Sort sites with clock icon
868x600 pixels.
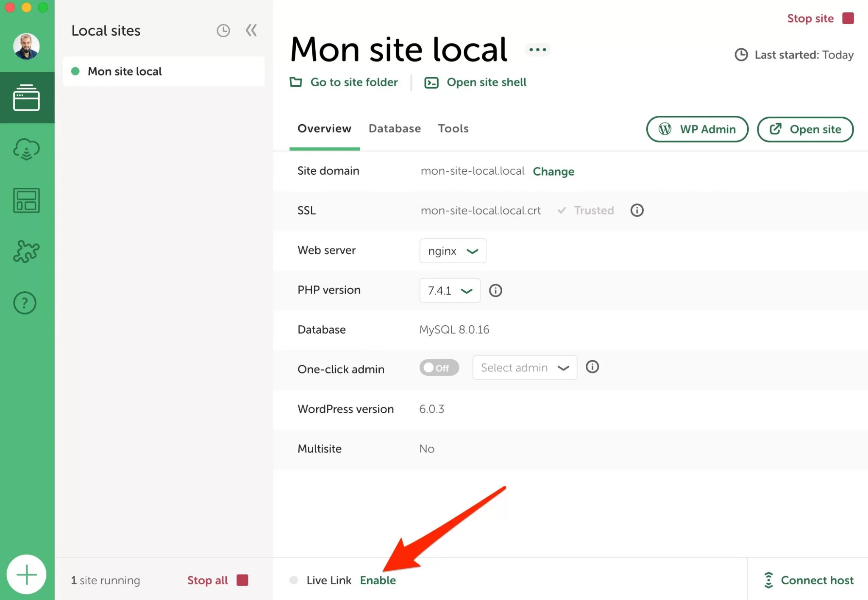click(x=223, y=31)
